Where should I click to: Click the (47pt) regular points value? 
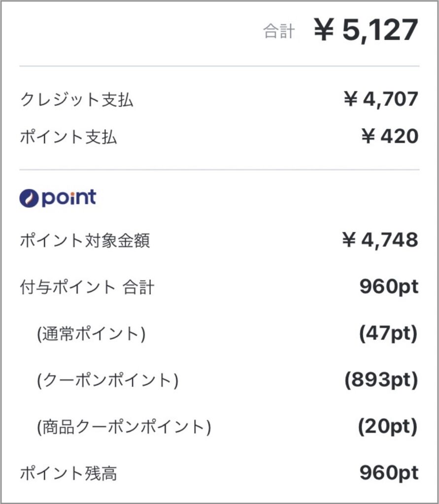388,333
